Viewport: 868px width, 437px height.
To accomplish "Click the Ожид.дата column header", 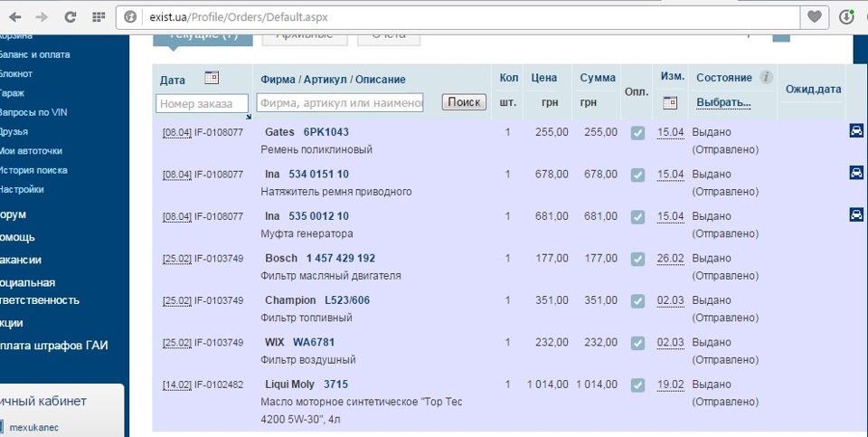I will point(813,90).
